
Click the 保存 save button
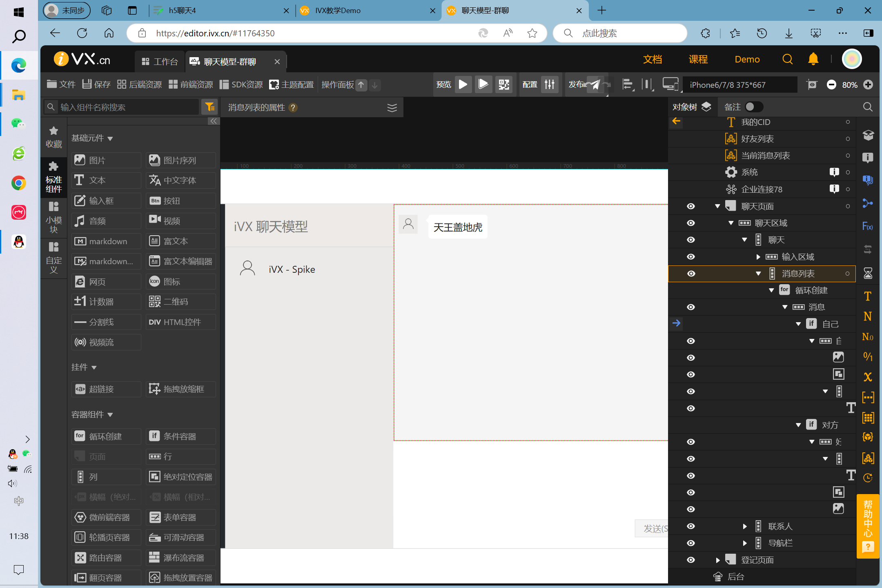pos(96,84)
